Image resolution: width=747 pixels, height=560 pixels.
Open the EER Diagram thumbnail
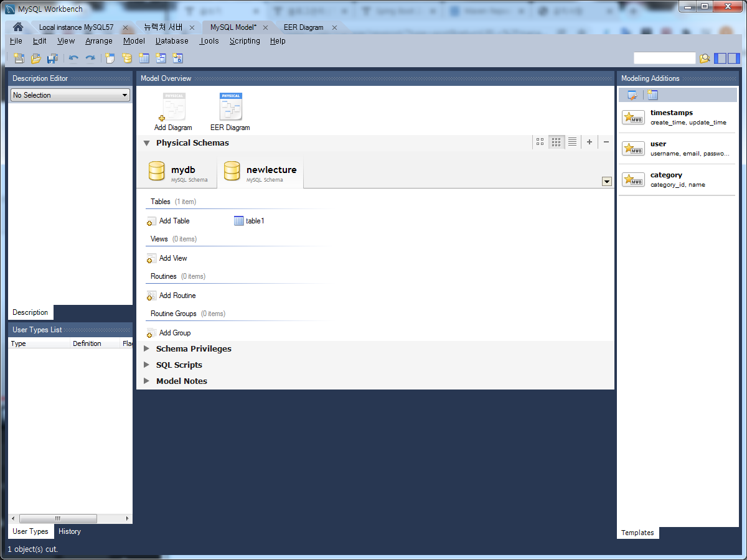(x=230, y=111)
